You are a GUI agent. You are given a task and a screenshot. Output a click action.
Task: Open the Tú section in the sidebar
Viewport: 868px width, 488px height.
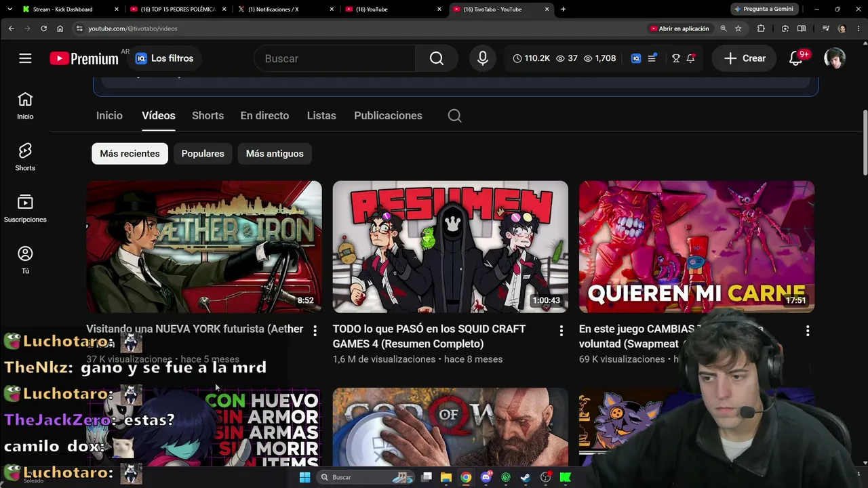[x=25, y=260]
